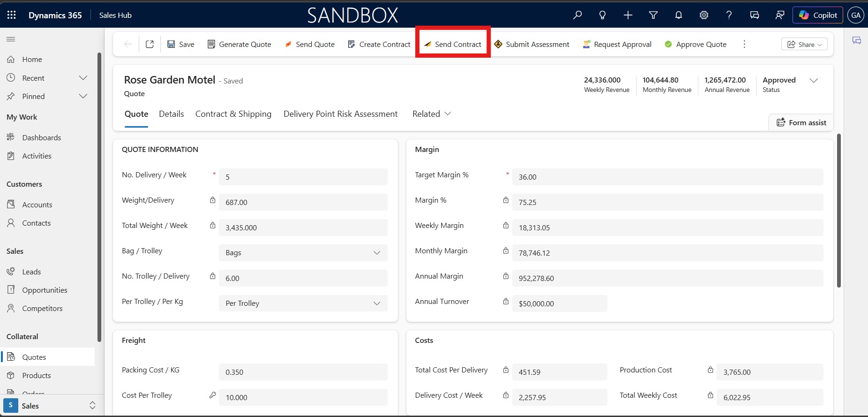Switch to the Contract & Shipping tab
Image resolution: width=868 pixels, height=417 pixels.
pyautogui.click(x=233, y=114)
